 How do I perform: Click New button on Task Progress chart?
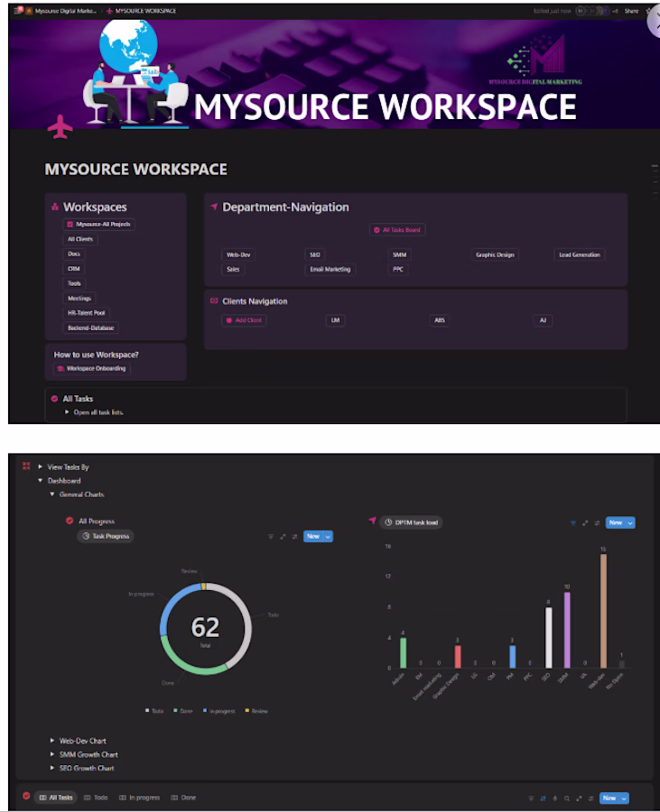[x=313, y=537]
